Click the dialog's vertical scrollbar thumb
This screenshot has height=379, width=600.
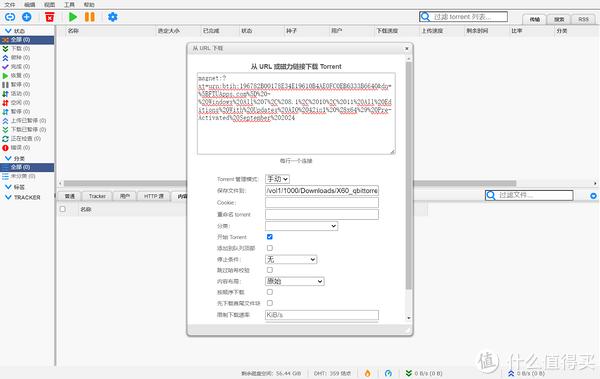pyautogui.click(x=408, y=175)
